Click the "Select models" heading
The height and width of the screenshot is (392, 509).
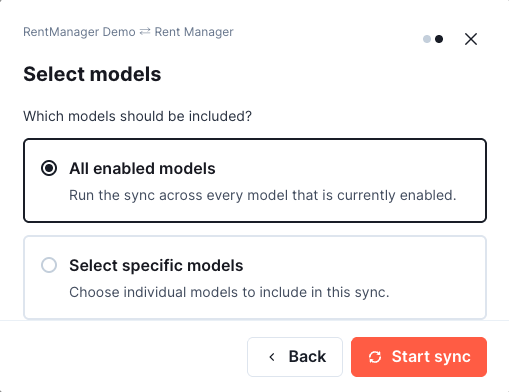(x=92, y=74)
